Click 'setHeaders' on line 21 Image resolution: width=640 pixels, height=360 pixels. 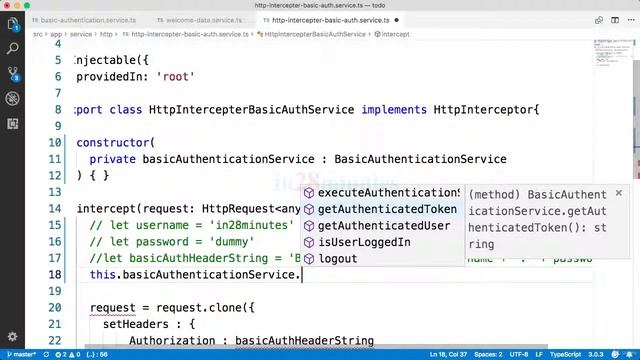coord(136,324)
